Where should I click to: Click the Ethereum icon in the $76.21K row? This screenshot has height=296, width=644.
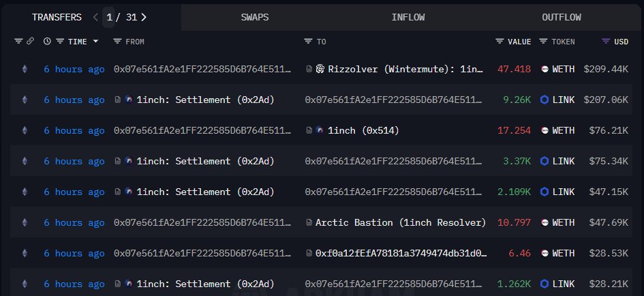(x=25, y=130)
